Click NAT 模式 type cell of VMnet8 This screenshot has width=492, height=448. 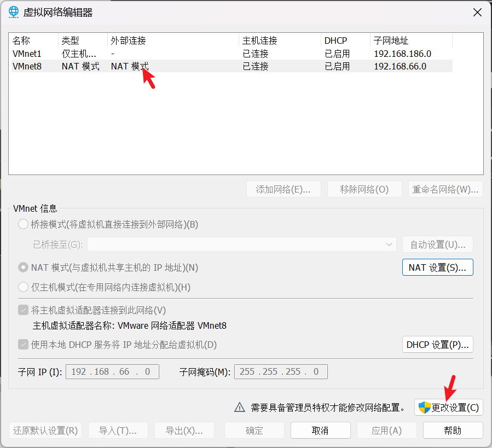(80, 66)
